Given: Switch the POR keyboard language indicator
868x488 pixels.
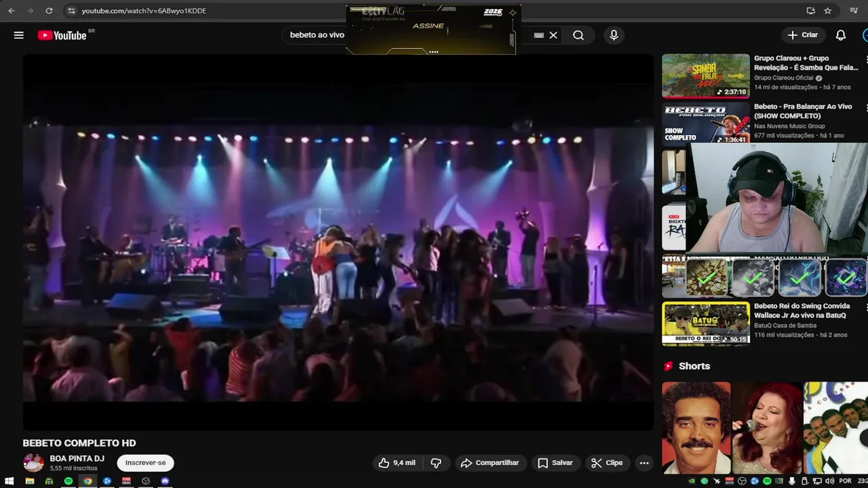Looking at the screenshot, I should [x=845, y=481].
